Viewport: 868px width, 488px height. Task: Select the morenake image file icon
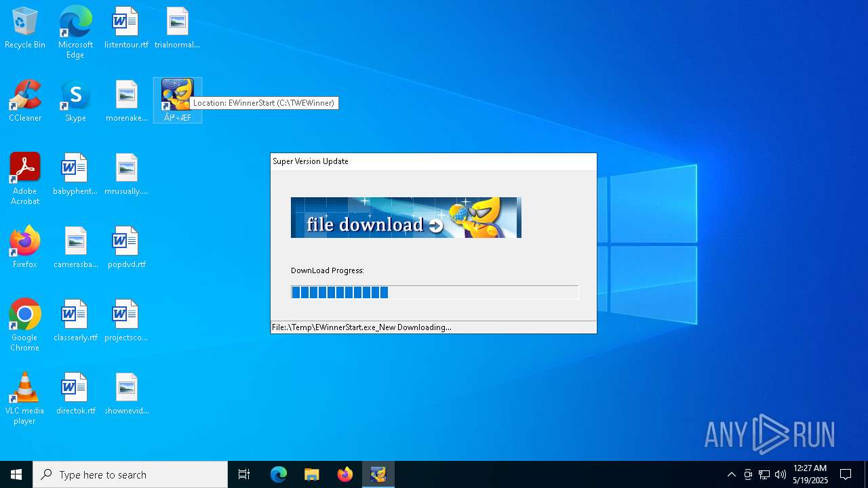pos(126,102)
